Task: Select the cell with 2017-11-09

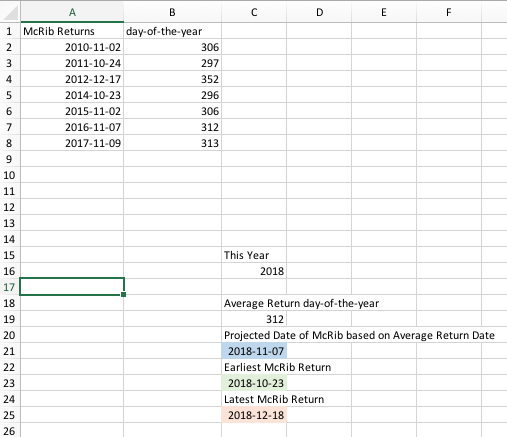Action: 72,143
